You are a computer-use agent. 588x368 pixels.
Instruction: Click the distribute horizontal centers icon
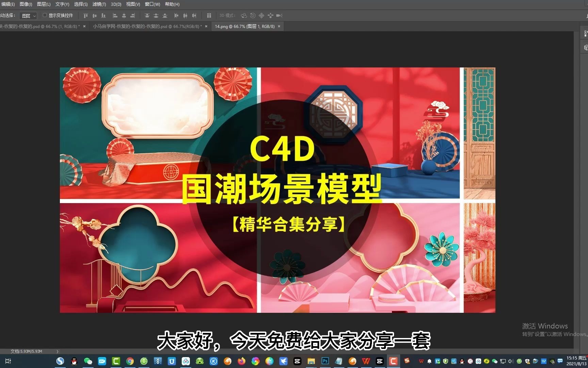(185, 15)
